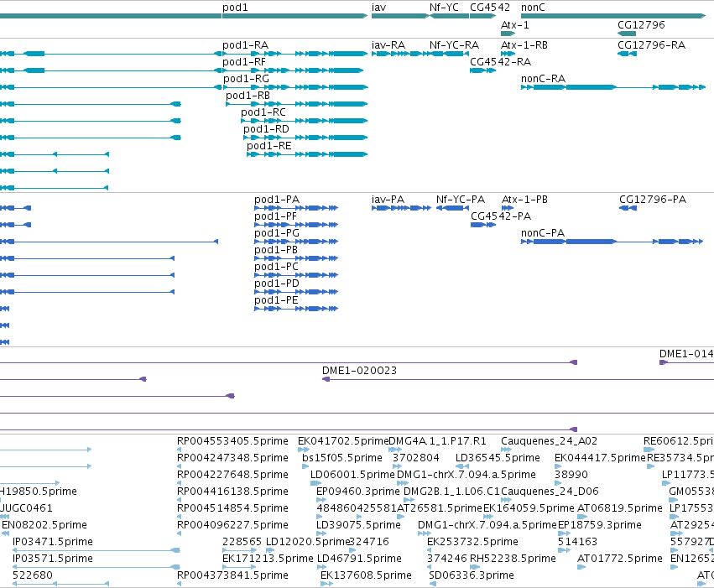Click the SD06336.3prime EST label
Viewport: 714px width, 588px height.
[x=472, y=575]
